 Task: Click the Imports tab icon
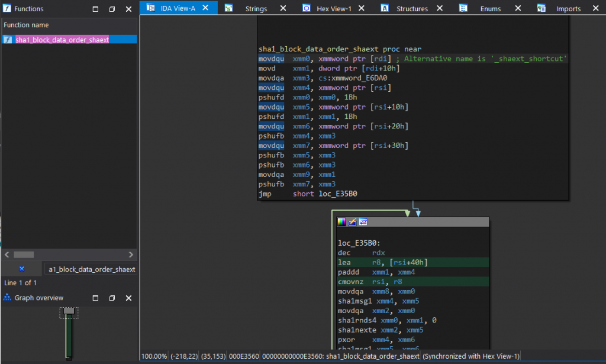(x=541, y=8)
